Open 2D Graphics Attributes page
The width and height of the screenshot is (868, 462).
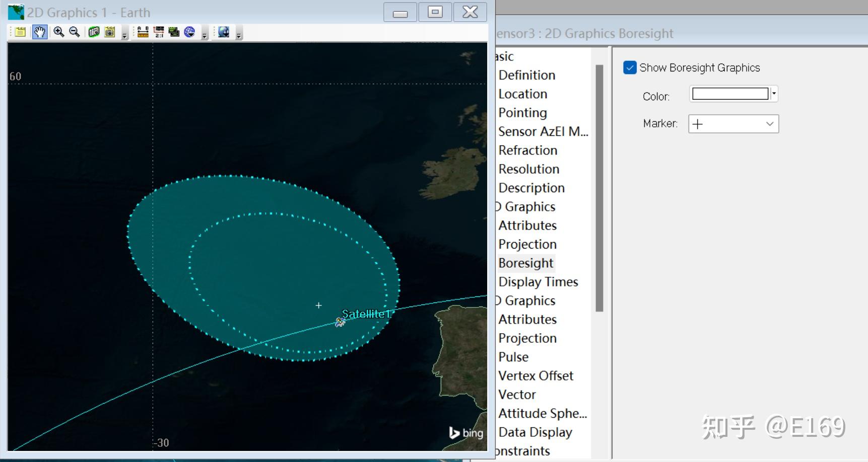[x=527, y=225]
